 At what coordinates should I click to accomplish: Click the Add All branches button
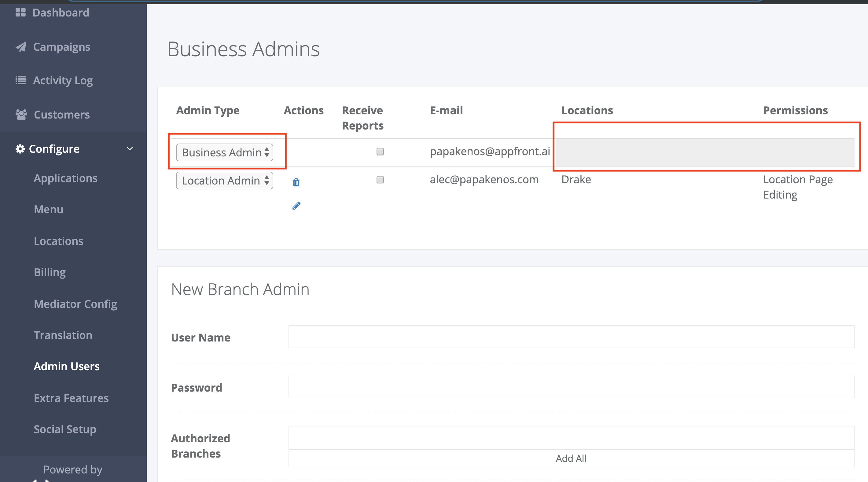(x=571, y=458)
